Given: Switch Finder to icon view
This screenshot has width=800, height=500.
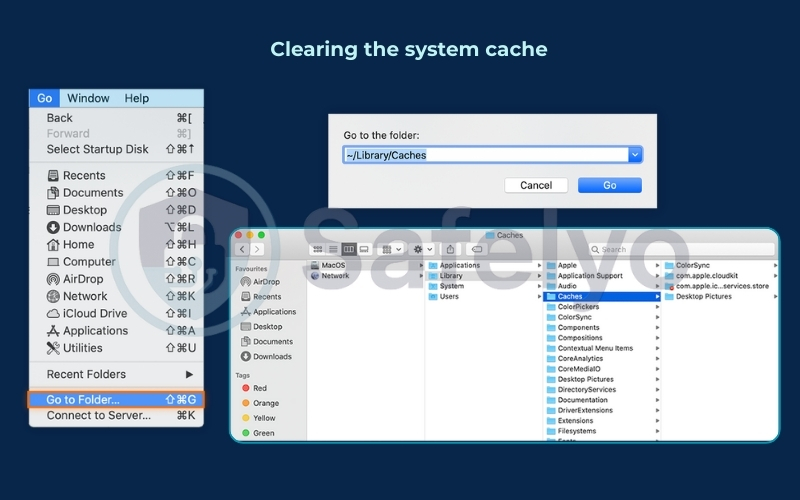Looking at the screenshot, I should coord(317,249).
